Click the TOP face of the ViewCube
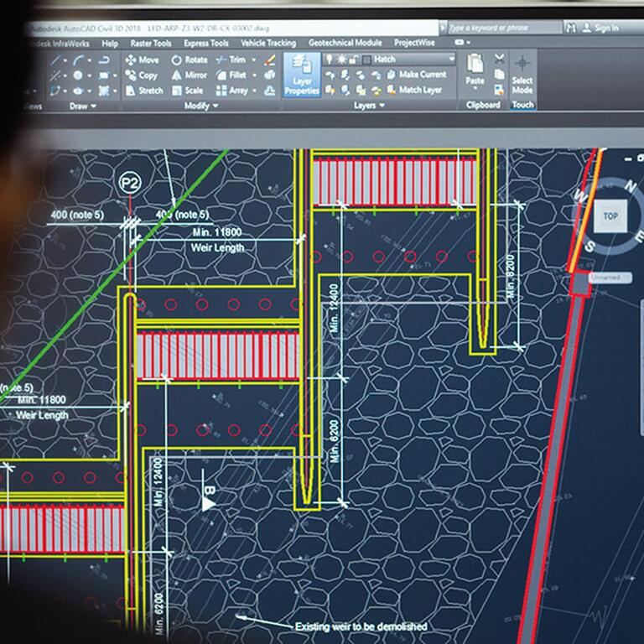The height and width of the screenshot is (644, 644). pyautogui.click(x=610, y=216)
